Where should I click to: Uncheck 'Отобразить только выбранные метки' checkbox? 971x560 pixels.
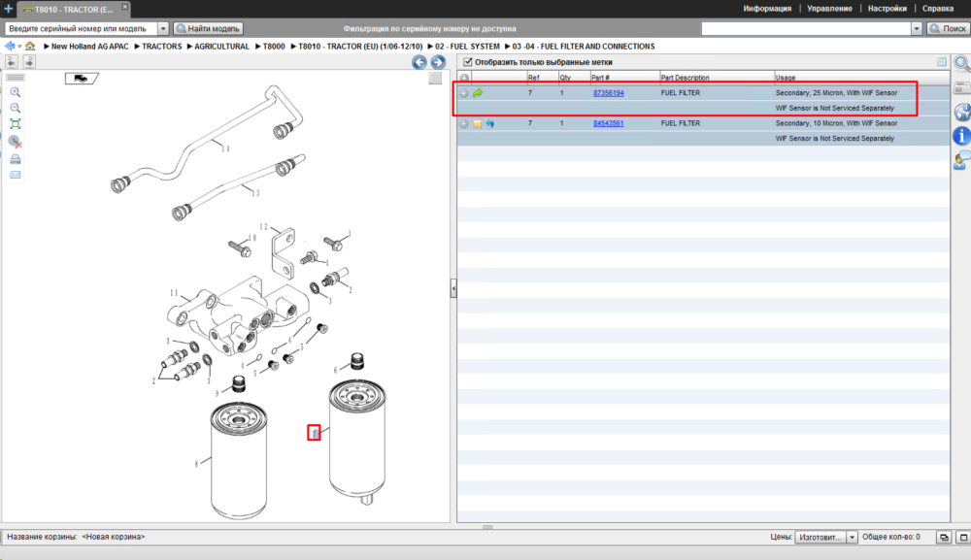468,62
